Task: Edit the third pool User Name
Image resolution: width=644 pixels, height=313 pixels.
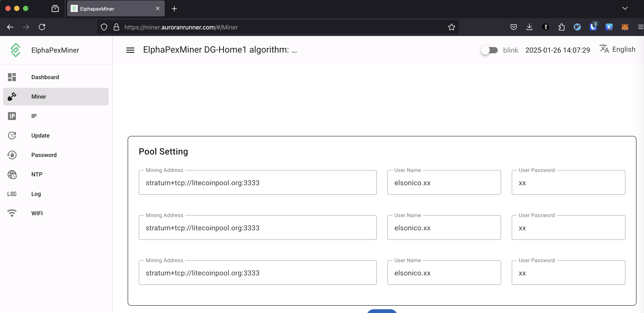Action: pyautogui.click(x=444, y=273)
